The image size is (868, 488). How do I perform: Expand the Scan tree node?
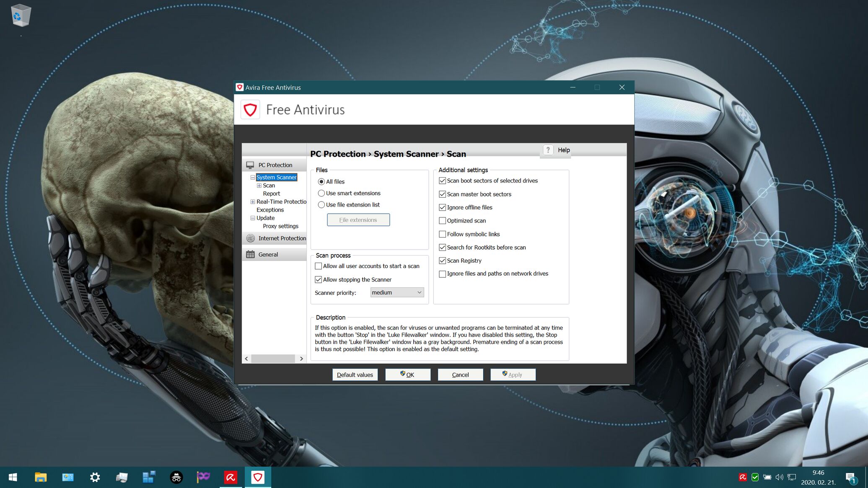pos(259,186)
